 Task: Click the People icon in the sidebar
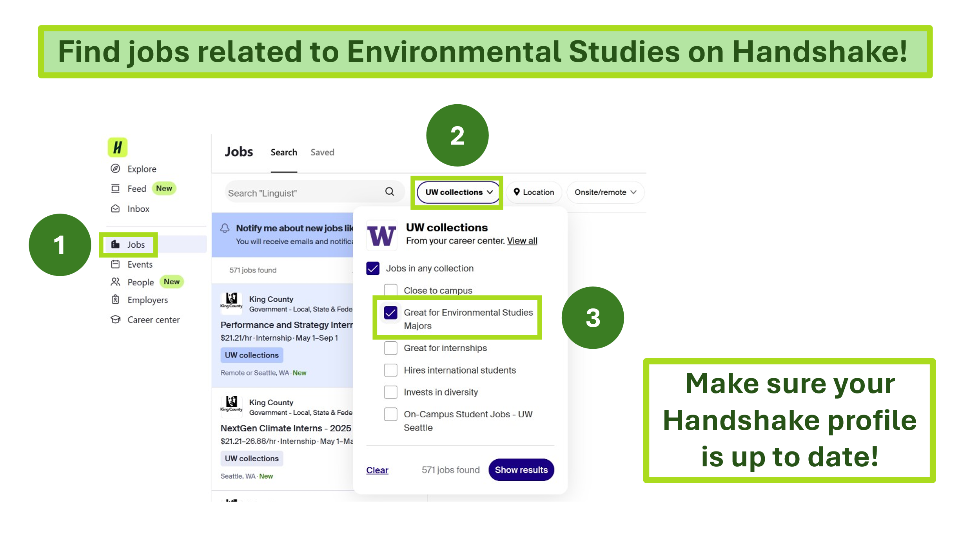tap(115, 282)
